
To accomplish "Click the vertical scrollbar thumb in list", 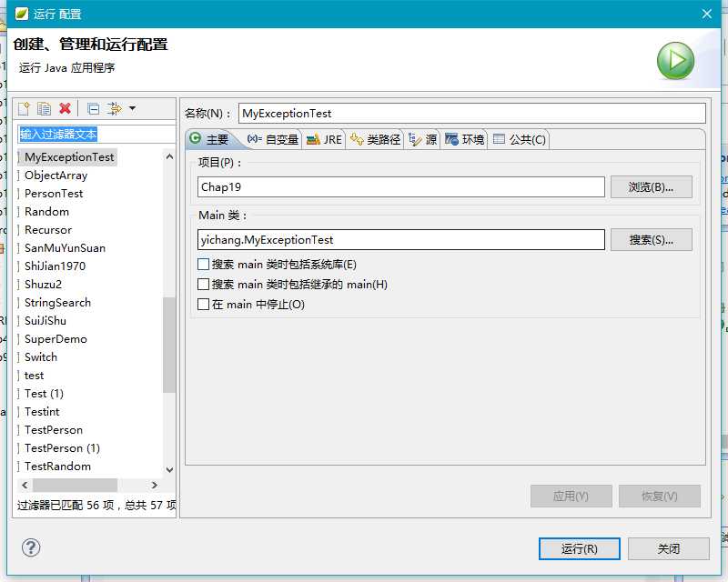I will pos(169,345).
